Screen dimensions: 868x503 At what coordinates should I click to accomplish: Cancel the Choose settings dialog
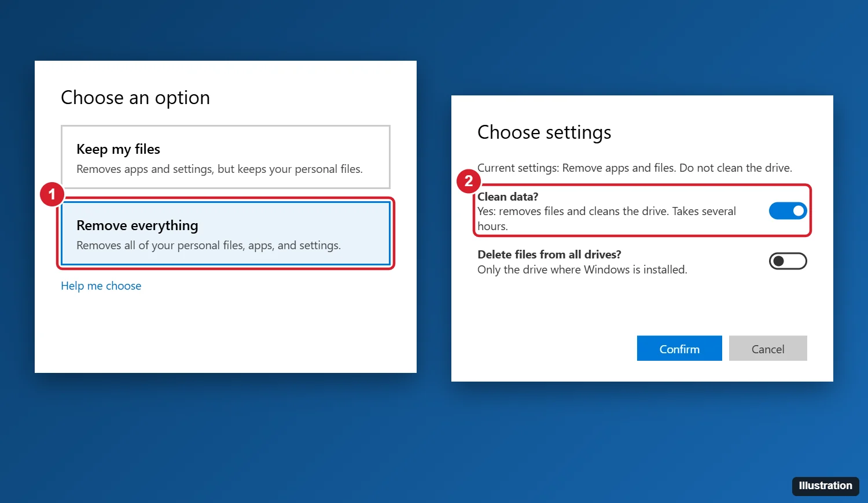(x=768, y=349)
